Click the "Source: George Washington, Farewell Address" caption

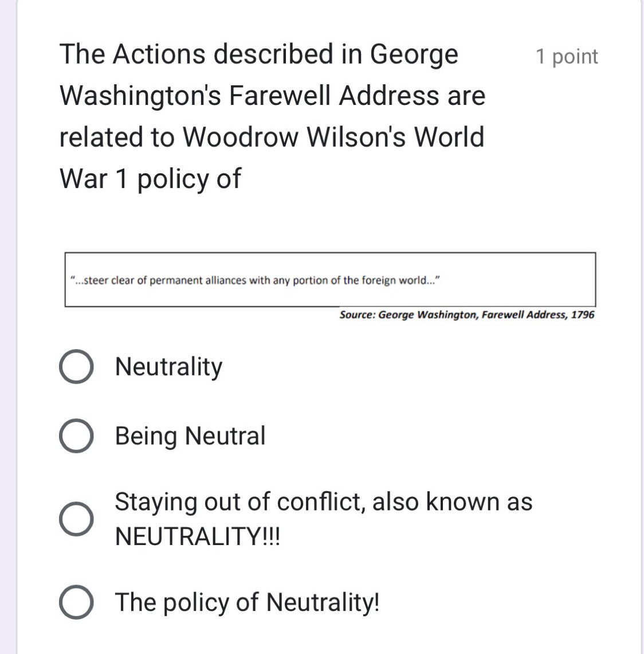point(453,315)
